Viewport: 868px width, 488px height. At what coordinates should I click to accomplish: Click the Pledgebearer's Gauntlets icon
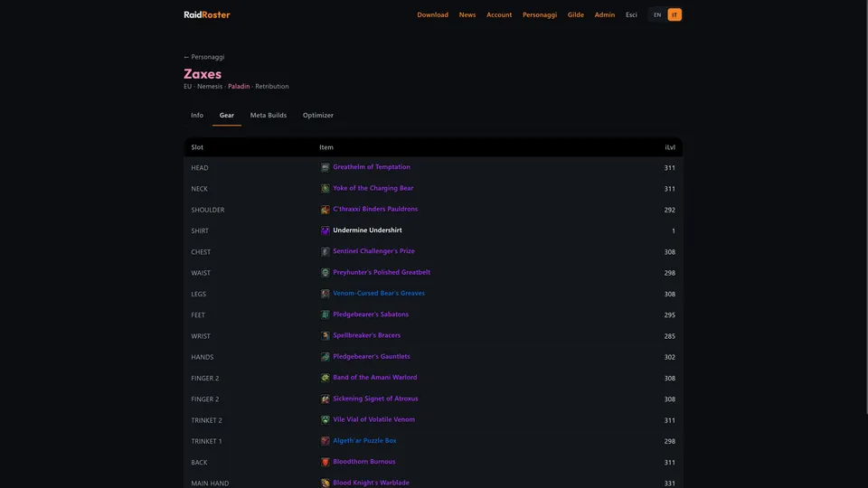tap(325, 356)
